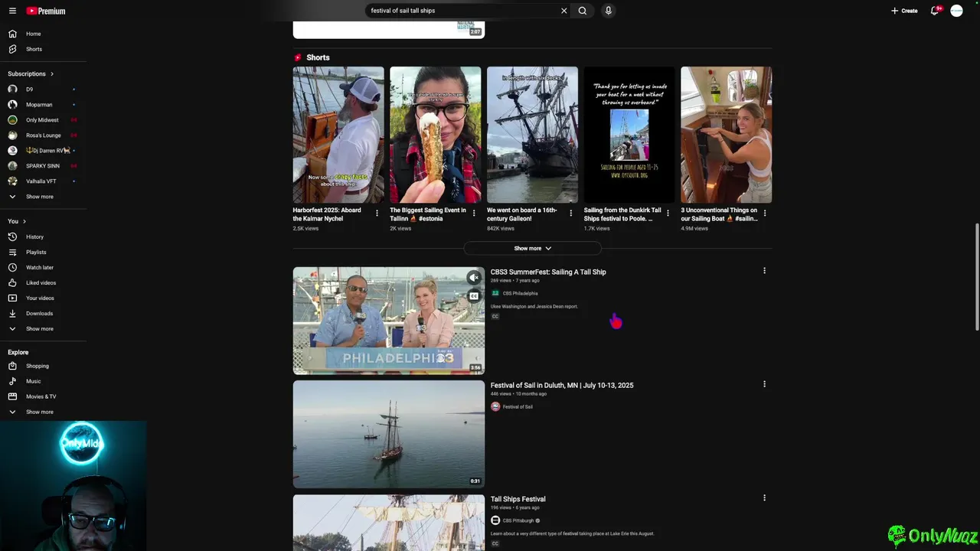Open Liked videos in the sidebar
Image resolution: width=980 pixels, height=551 pixels.
coord(43,283)
